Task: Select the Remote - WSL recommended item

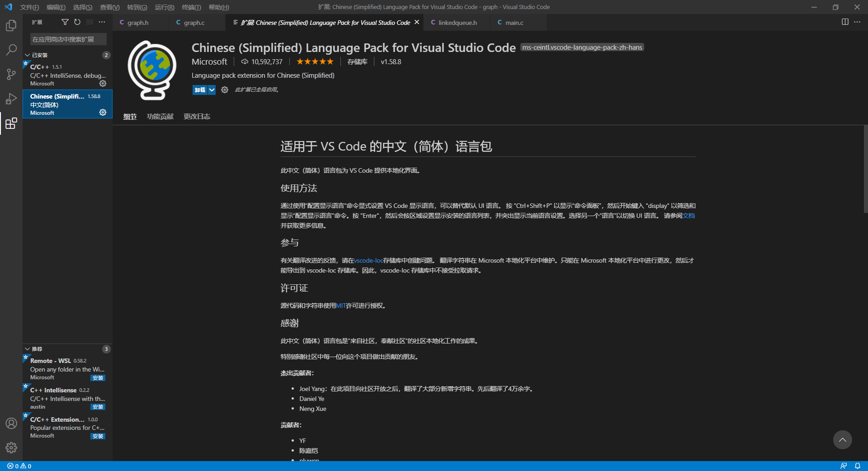Action: point(67,369)
